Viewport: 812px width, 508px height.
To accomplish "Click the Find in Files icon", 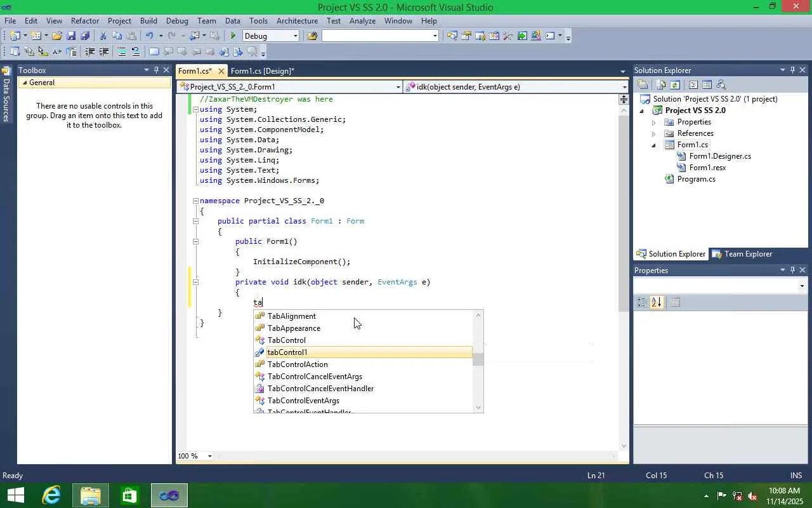I will [312, 36].
